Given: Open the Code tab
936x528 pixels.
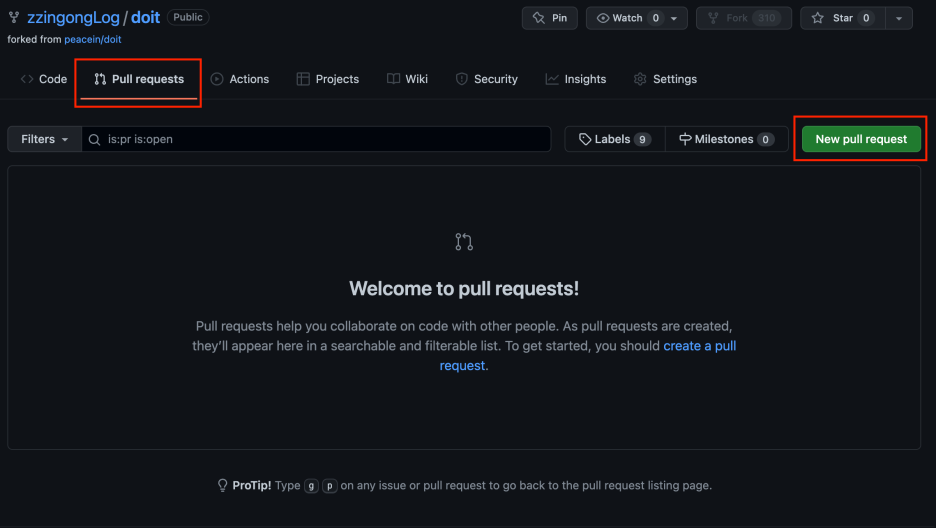Looking at the screenshot, I should [x=44, y=79].
